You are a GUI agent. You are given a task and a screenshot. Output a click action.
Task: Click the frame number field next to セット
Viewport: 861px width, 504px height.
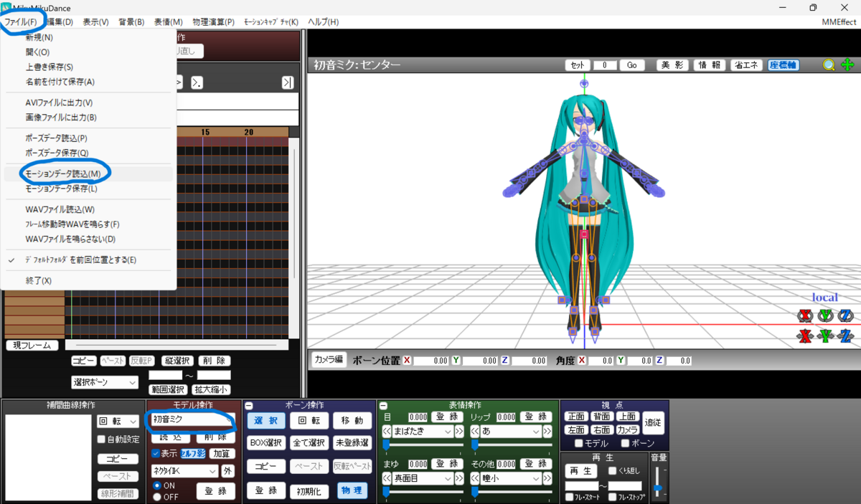click(x=605, y=65)
